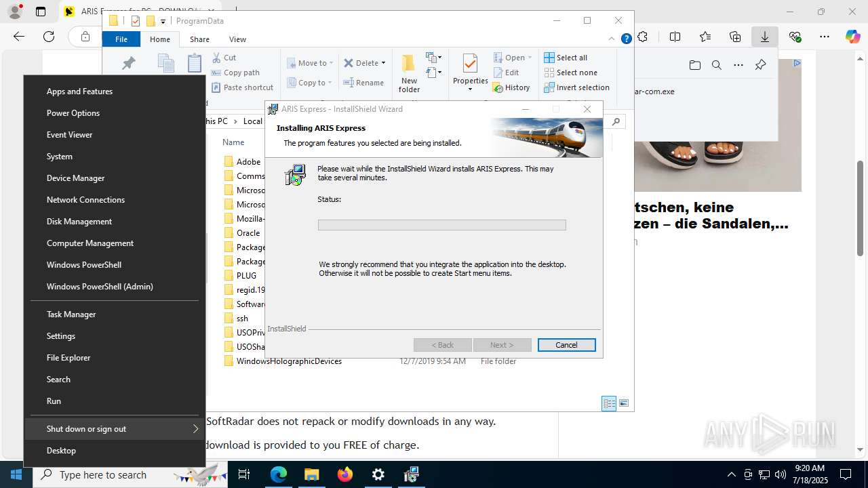The image size is (868, 488).
Task: Open Task View on the taskbar
Action: 244,474
